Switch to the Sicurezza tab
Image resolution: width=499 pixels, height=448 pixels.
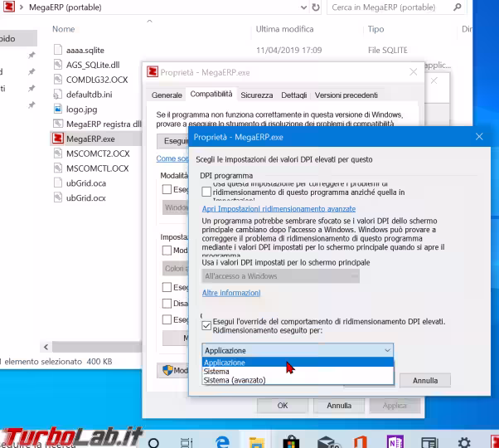(x=256, y=95)
